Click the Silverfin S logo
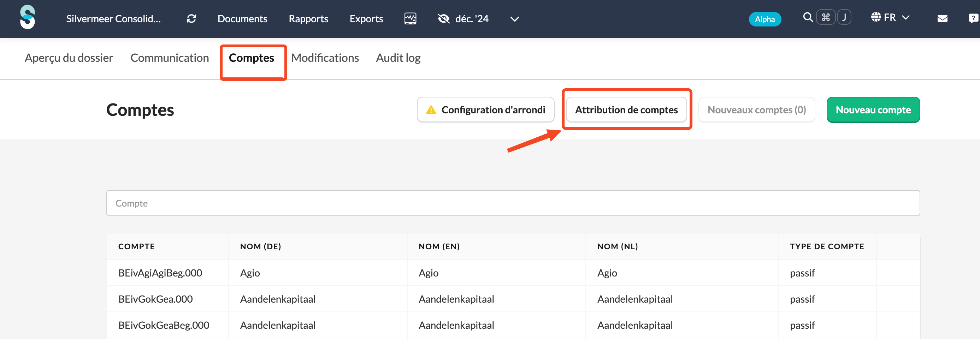The image size is (980, 339). pos(28,17)
